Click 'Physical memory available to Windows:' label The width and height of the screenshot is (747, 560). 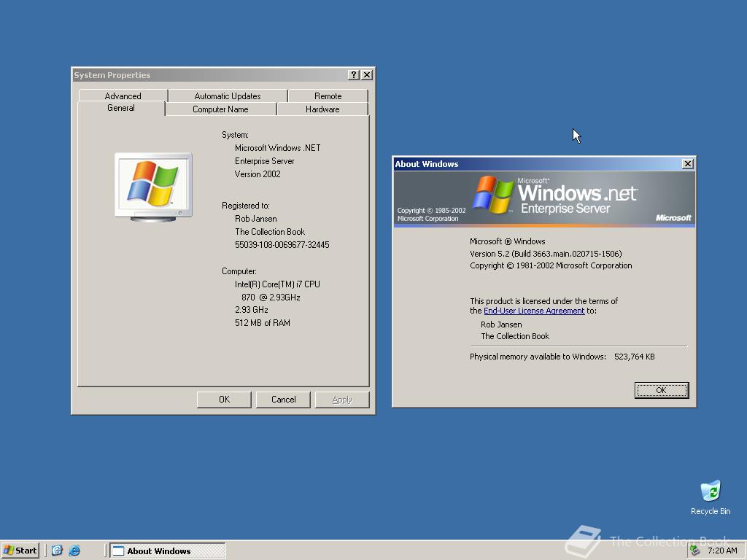pyautogui.click(x=538, y=357)
